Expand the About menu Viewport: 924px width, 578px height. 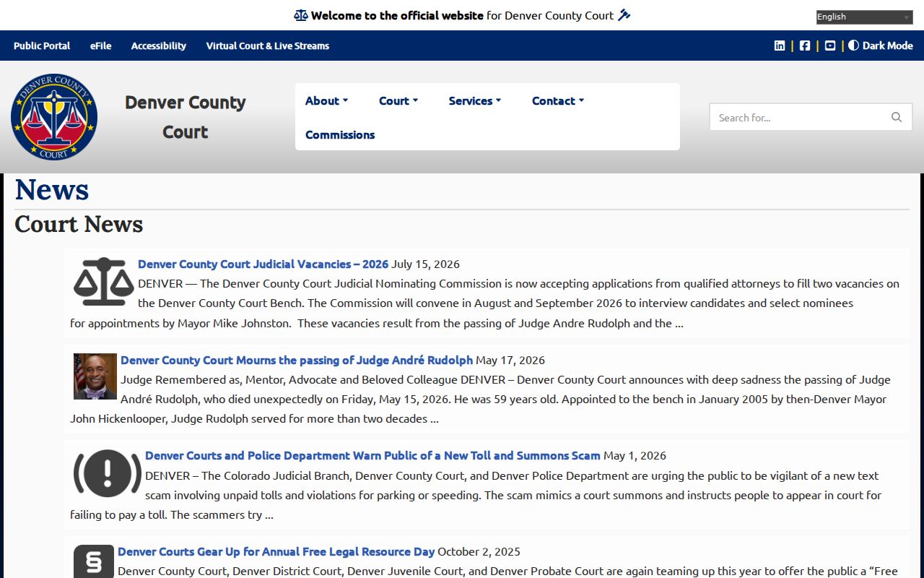(326, 100)
